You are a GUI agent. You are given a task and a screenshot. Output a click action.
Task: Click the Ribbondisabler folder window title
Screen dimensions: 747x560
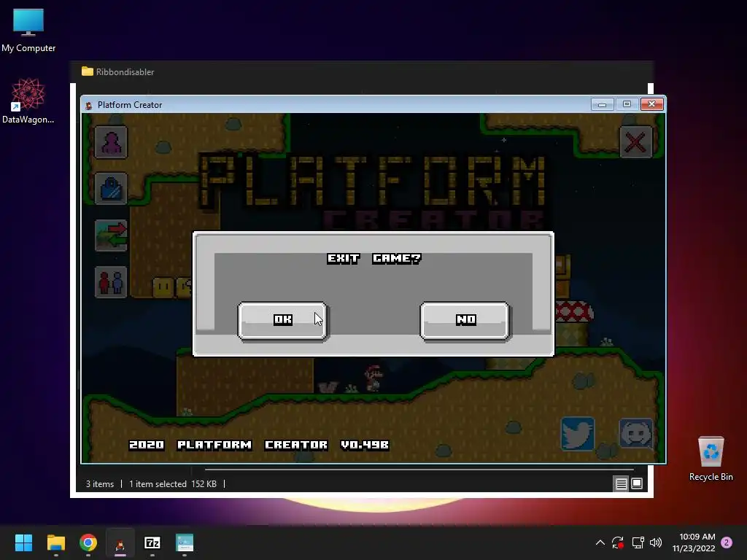[125, 72]
